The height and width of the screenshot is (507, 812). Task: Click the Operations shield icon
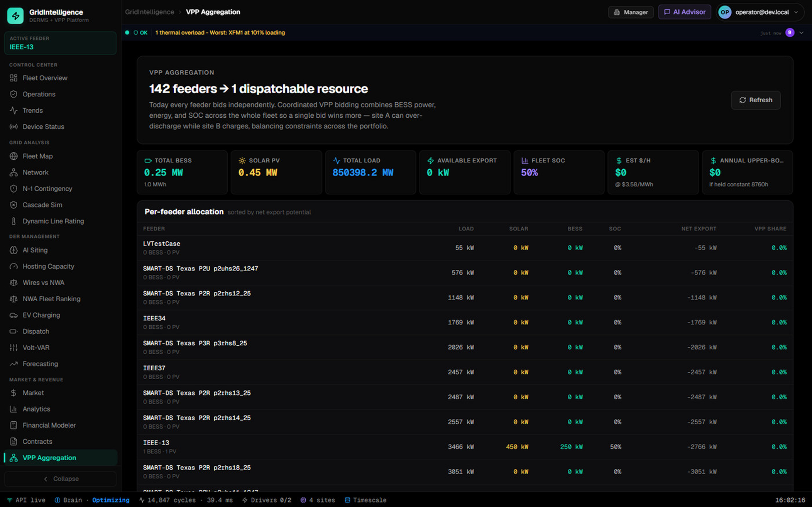tap(14, 94)
